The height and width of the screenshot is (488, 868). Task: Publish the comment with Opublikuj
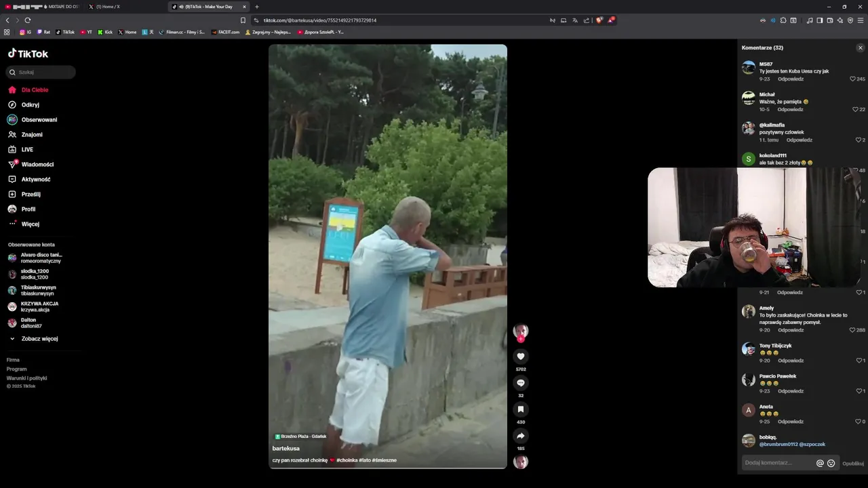(x=853, y=464)
